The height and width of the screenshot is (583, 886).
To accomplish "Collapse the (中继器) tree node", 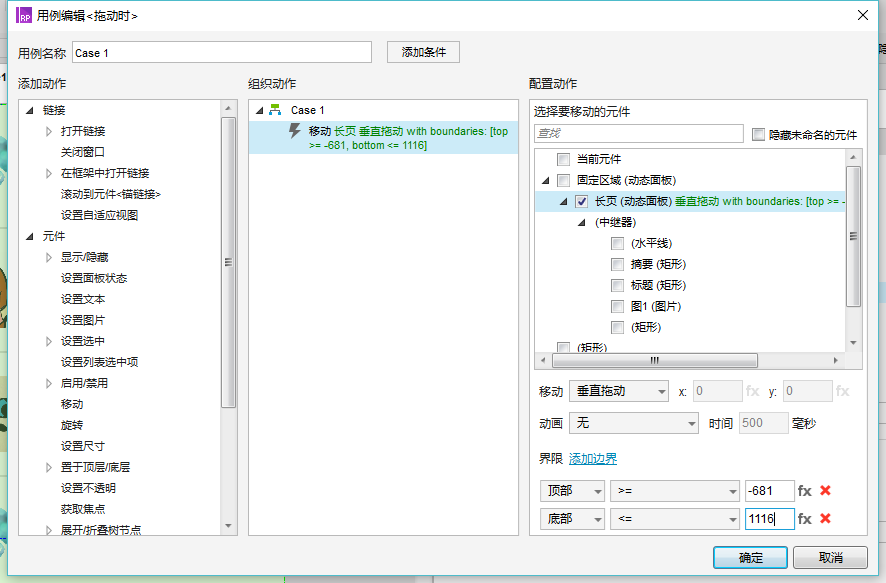I will (x=582, y=223).
